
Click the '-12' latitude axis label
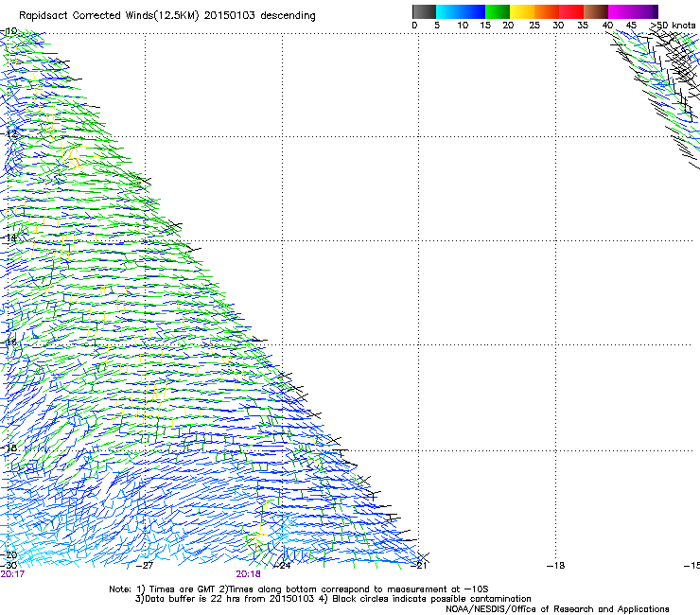click(x=9, y=133)
